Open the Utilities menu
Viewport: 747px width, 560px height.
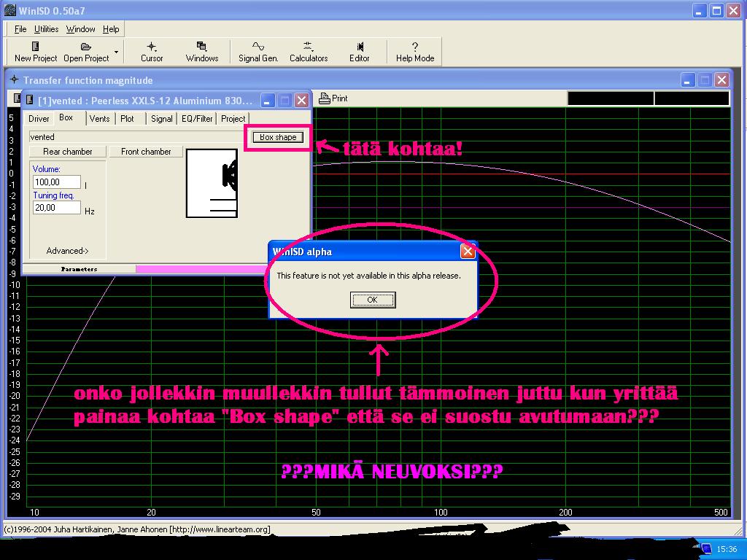47,29
